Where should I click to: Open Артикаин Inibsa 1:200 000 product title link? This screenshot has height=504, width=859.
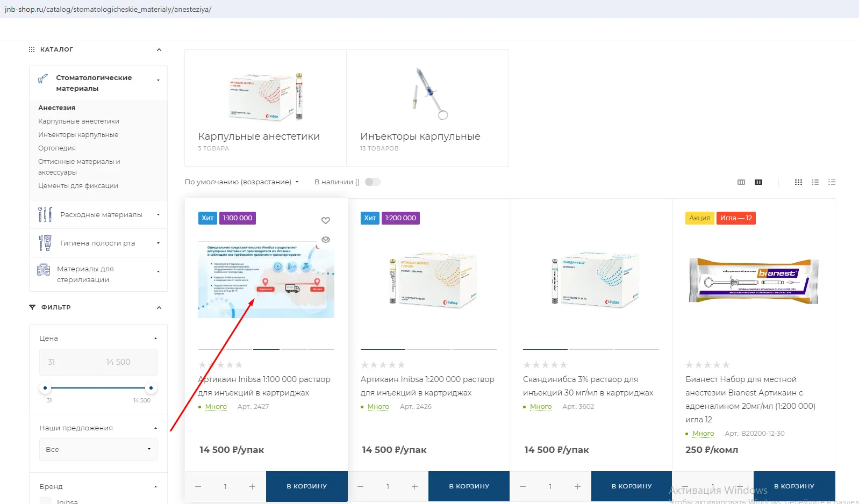tap(427, 386)
